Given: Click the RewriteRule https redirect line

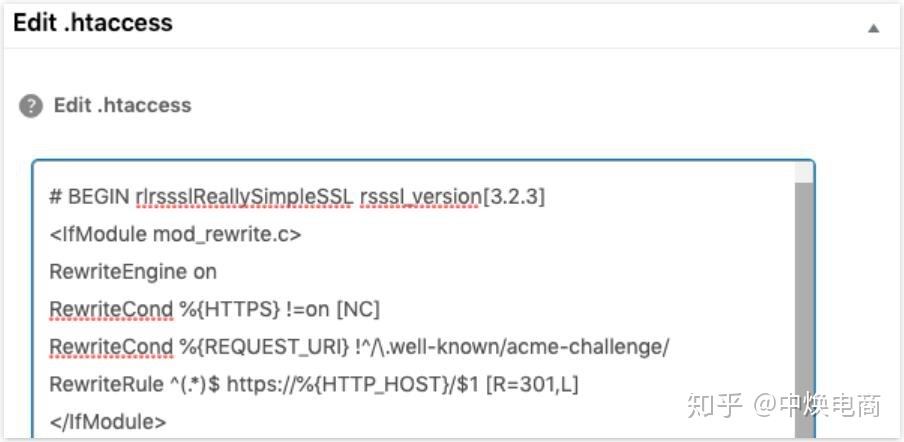Looking at the screenshot, I should 314,385.
